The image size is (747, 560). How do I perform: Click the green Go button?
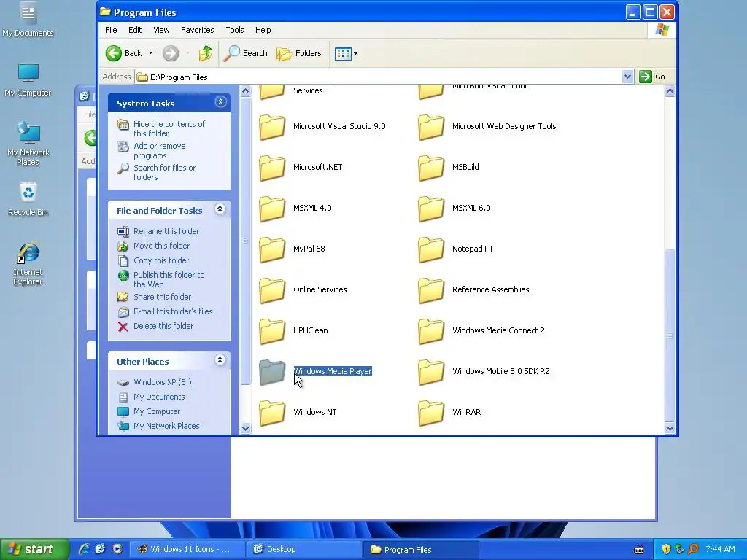[x=653, y=77]
